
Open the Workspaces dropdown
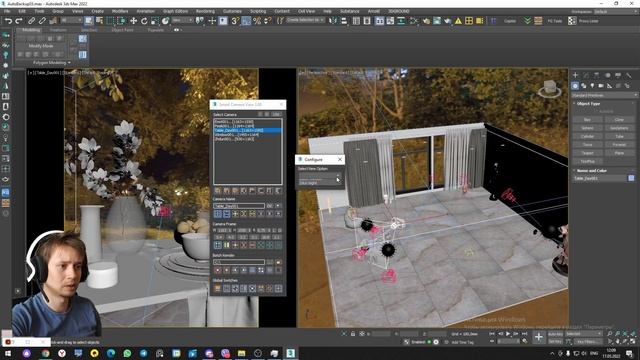(616, 11)
